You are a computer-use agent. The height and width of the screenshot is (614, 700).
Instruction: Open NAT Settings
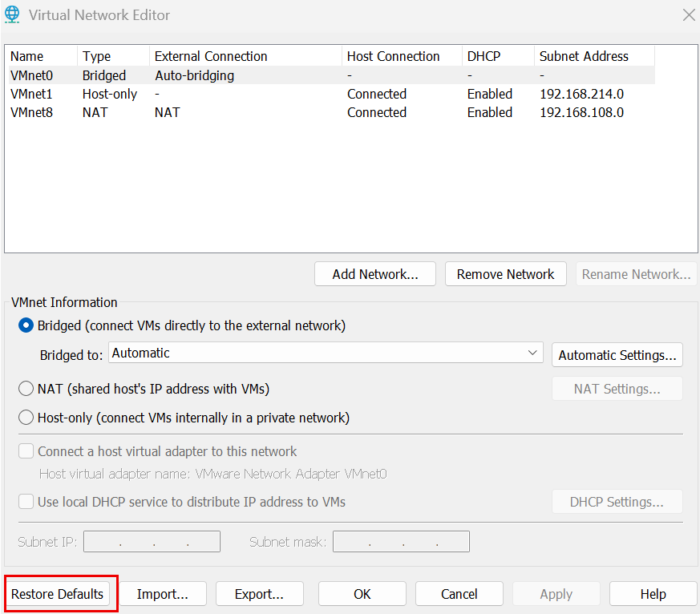tap(617, 389)
